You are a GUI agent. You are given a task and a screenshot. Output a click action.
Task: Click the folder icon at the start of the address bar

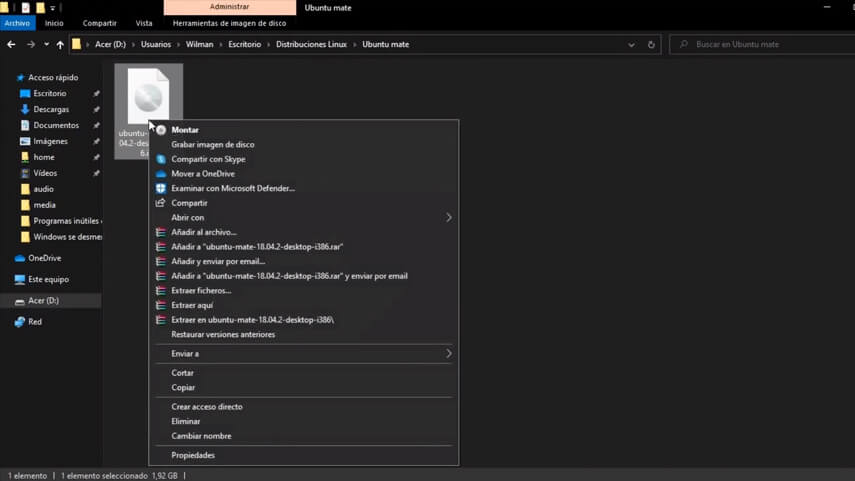[76, 45]
